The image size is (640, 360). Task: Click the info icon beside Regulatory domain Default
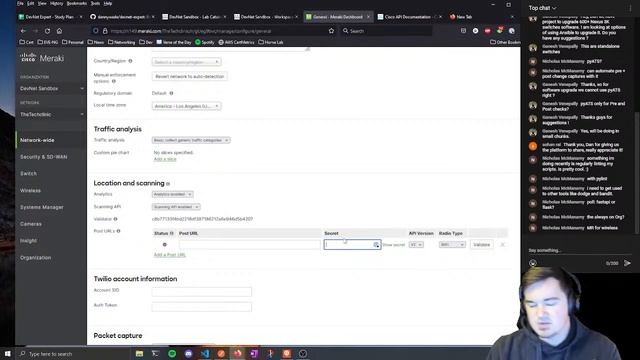[171, 93]
